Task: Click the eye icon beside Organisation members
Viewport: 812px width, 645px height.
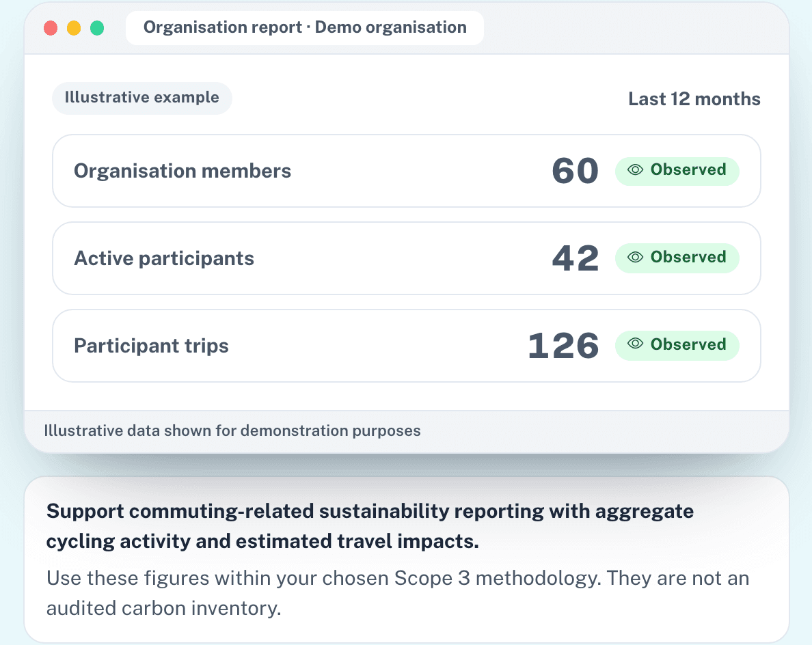Action: [x=635, y=170]
